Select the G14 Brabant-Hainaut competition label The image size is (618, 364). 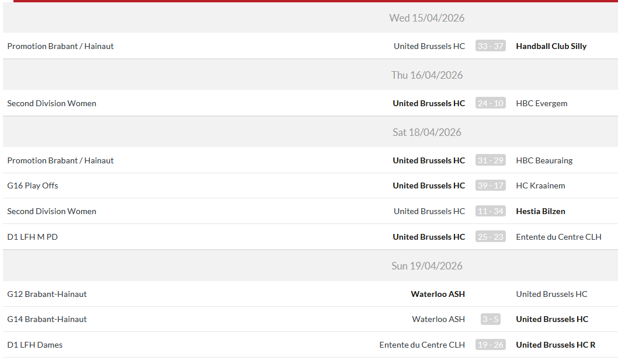pos(47,319)
